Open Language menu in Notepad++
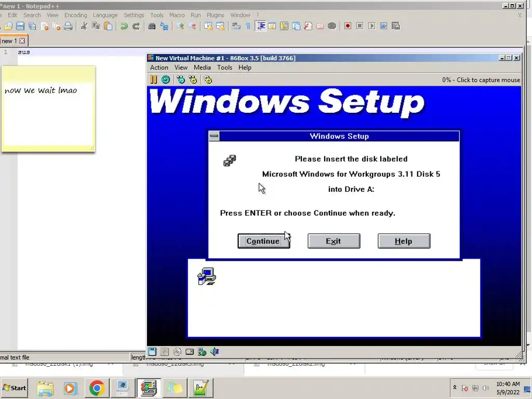Screen dimensions: 532x399 point(105,15)
